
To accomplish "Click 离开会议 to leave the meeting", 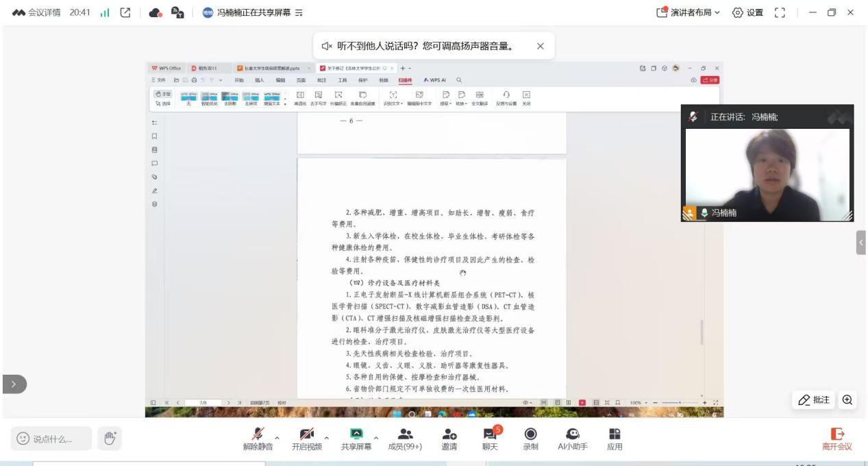I will (x=836, y=438).
